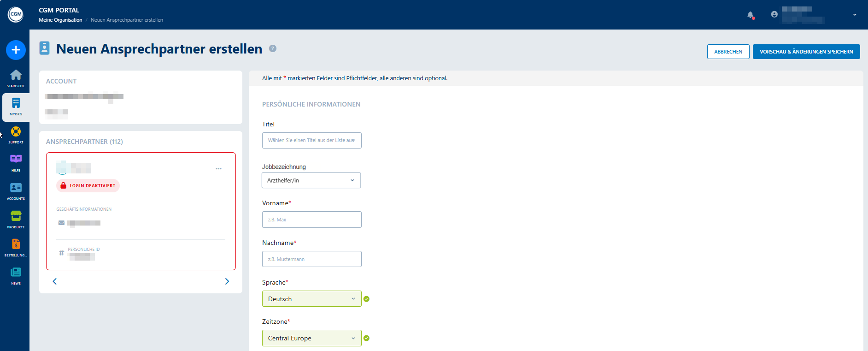This screenshot has width=868, height=351.
Task: Click Persönliche Informationen section heading
Action: tap(311, 104)
